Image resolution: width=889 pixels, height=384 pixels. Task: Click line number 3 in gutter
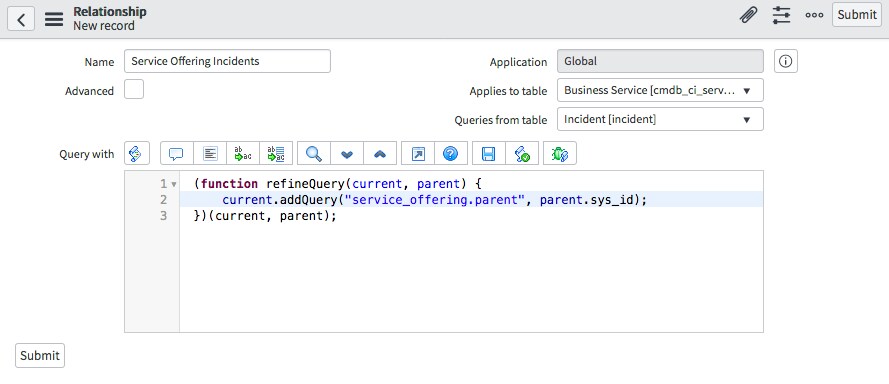(x=164, y=216)
